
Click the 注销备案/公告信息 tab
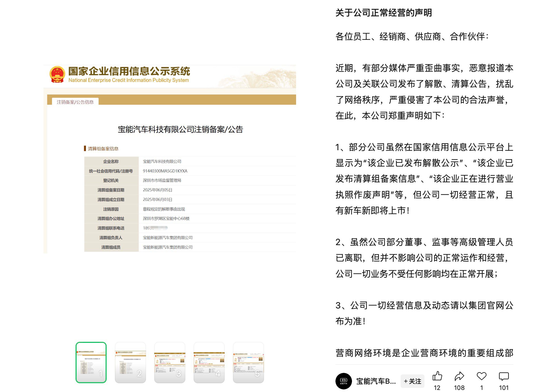click(x=75, y=102)
